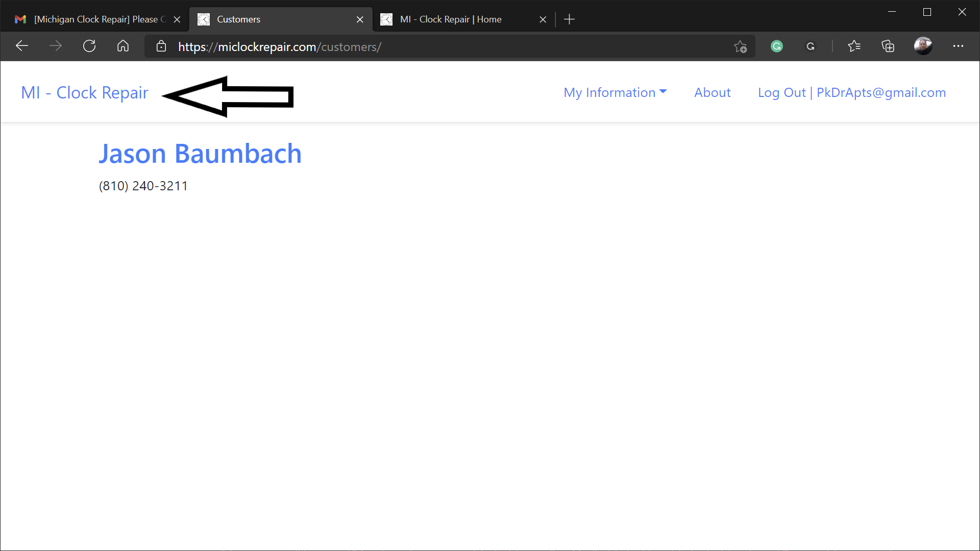Switch to the Michigan Clock Repair Gmail tab
Viewport: 980px width, 551px height.
[x=94, y=19]
